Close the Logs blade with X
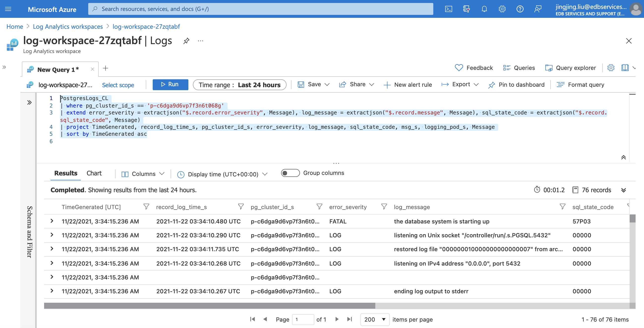Screen dimensions: 644x328 [x=628, y=41]
